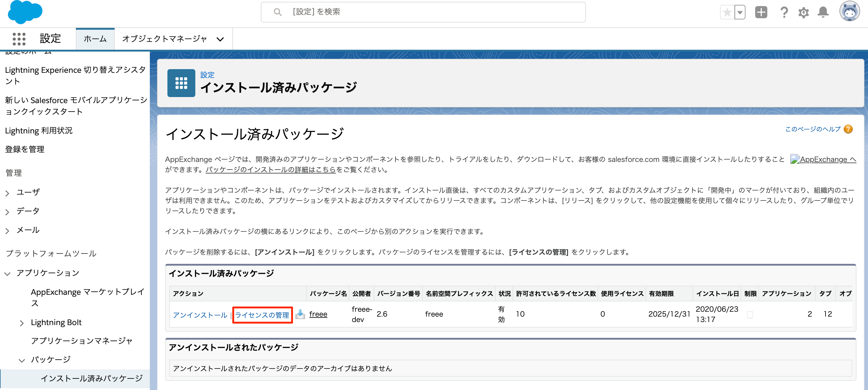Collapse the パッケージ sidebar section
The width and height of the screenshot is (868, 390).
pos(22,360)
